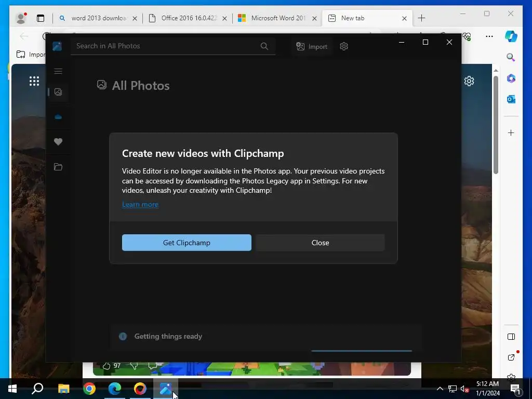Open File Explorer from taskbar
The width and height of the screenshot is (532, 399).
tap(63, 389)
